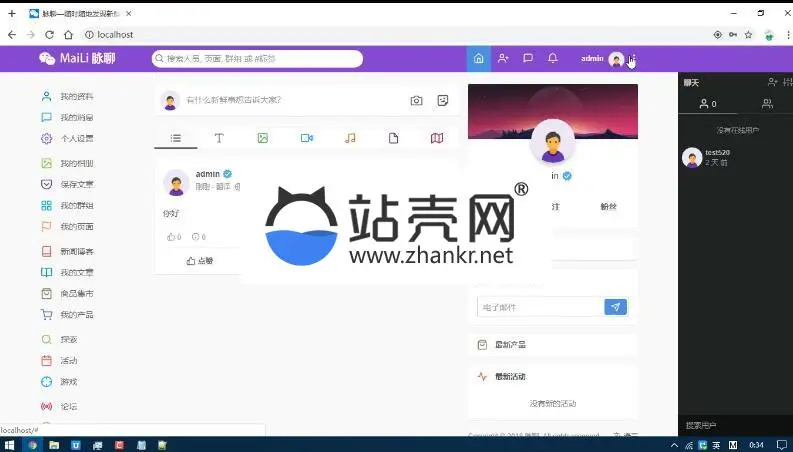Open 我的资料 in left sidebar
Image resolution: width=793 pixels, height=452 pixels.
click(x=76, y=97)
